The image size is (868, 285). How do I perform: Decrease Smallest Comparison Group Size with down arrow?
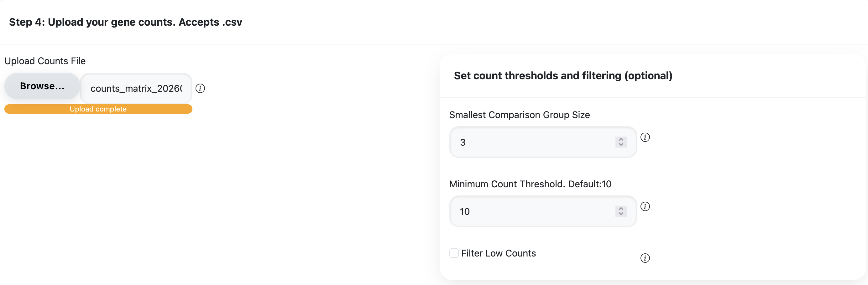click(x=621, y=145)
